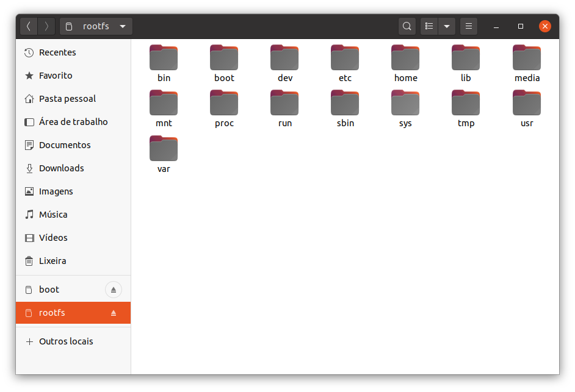Open Downloads in the sidebar

73,168
